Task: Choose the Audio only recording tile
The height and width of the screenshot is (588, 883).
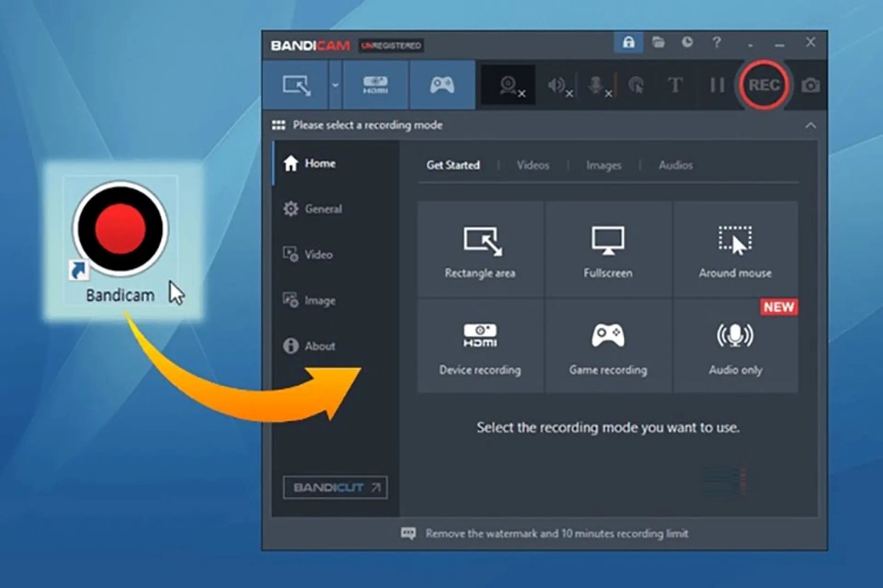Action: pos(735,346)
